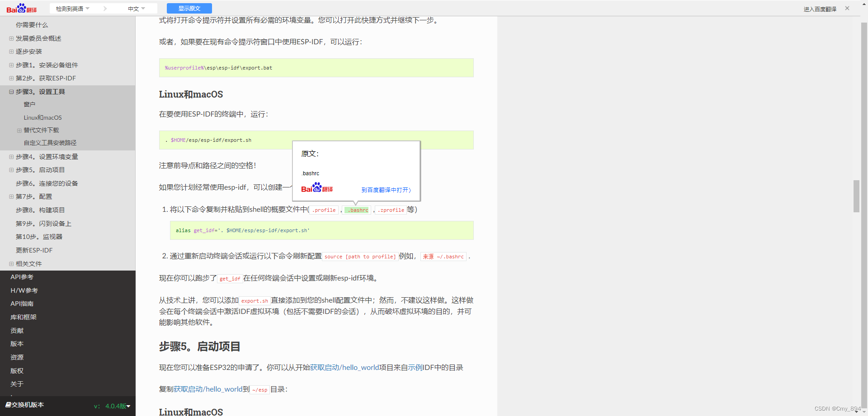Open 版本 in dark menu
Viewport: 868px width, 416px height.
pyautogui.click(x=17, y=344)
